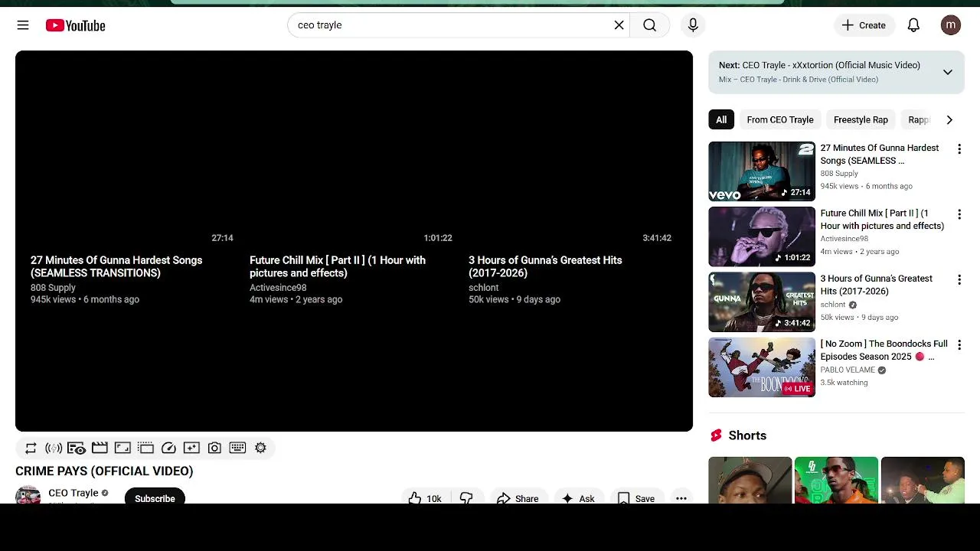
Task: Open options for 3 Hours of Gunna's
Action: pyautogui.click(x=959, y=280)
